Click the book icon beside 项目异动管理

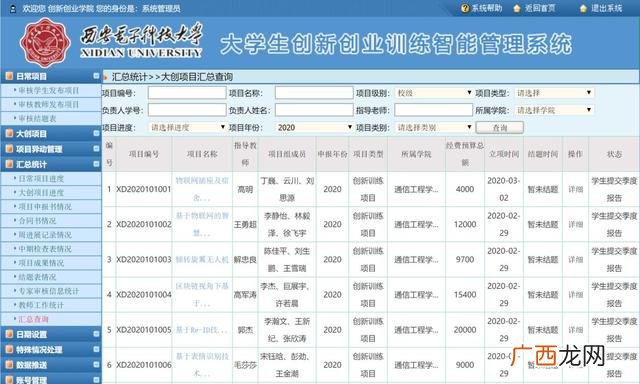[9, 149]
